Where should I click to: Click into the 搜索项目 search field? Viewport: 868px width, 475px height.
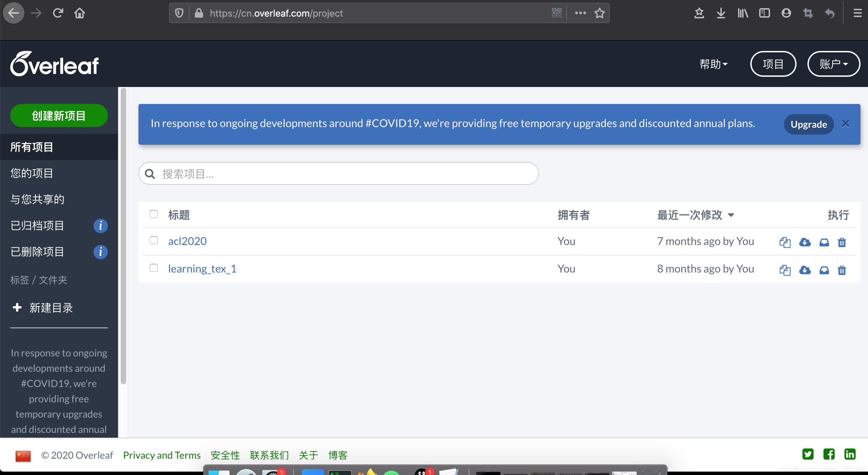[x=340, y=174]
